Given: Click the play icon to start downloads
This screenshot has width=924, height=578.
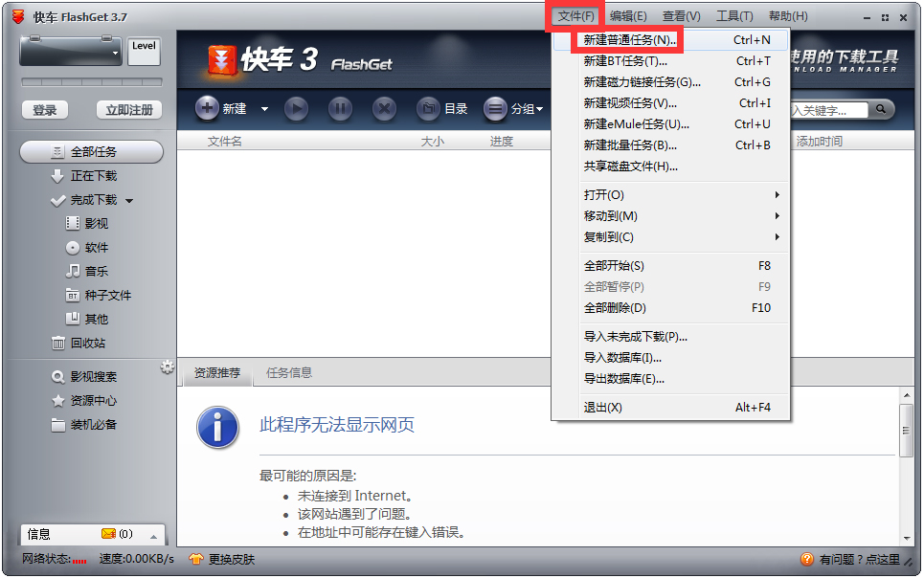Looking at the screenshot, I should [x=297, y=108].
